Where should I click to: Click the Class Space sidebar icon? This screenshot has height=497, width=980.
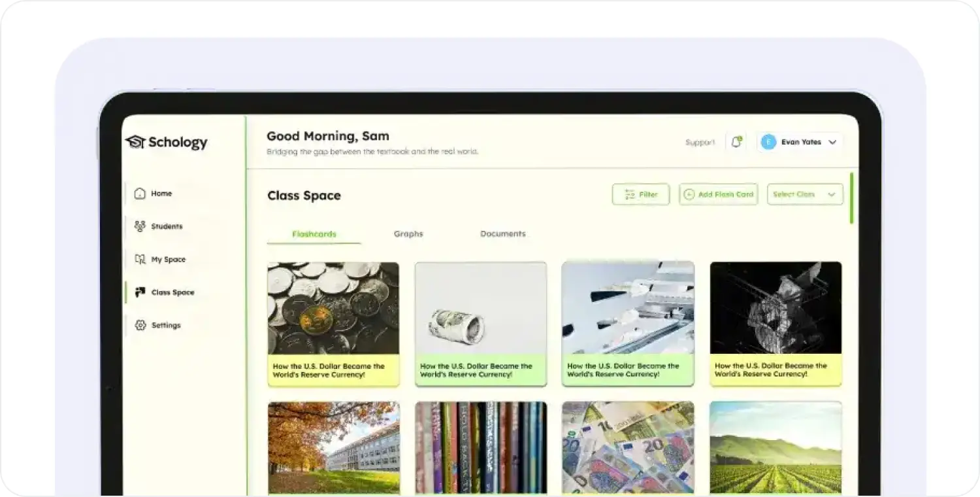pyautogui.click(x=140, y=292)
